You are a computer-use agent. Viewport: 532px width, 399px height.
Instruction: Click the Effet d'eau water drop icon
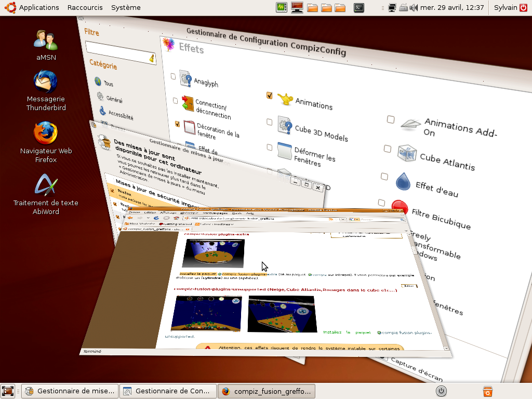[403, 181]
